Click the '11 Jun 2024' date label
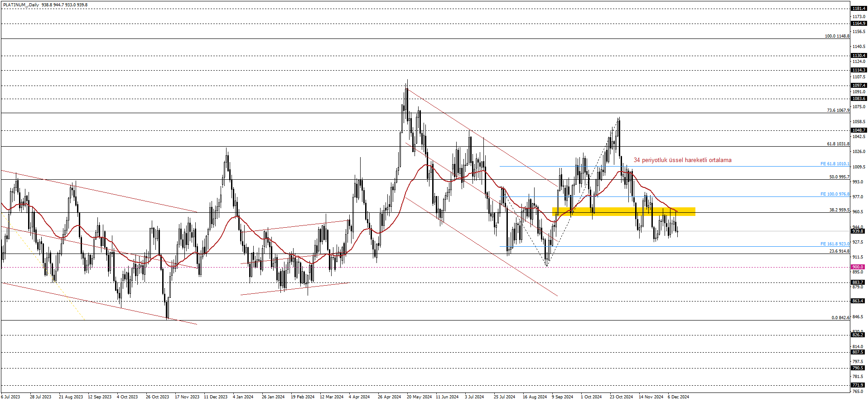The image size is (868, 402). pos(448,397)
